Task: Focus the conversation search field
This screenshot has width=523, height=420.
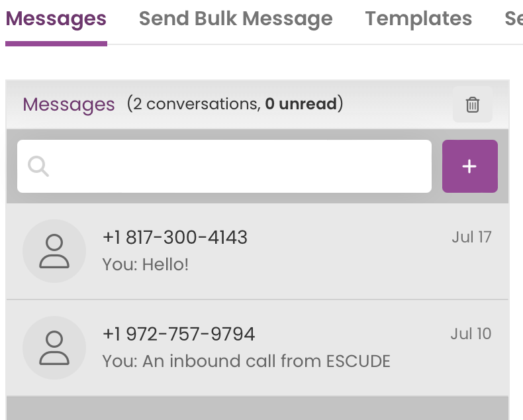Action: point(224,166)
